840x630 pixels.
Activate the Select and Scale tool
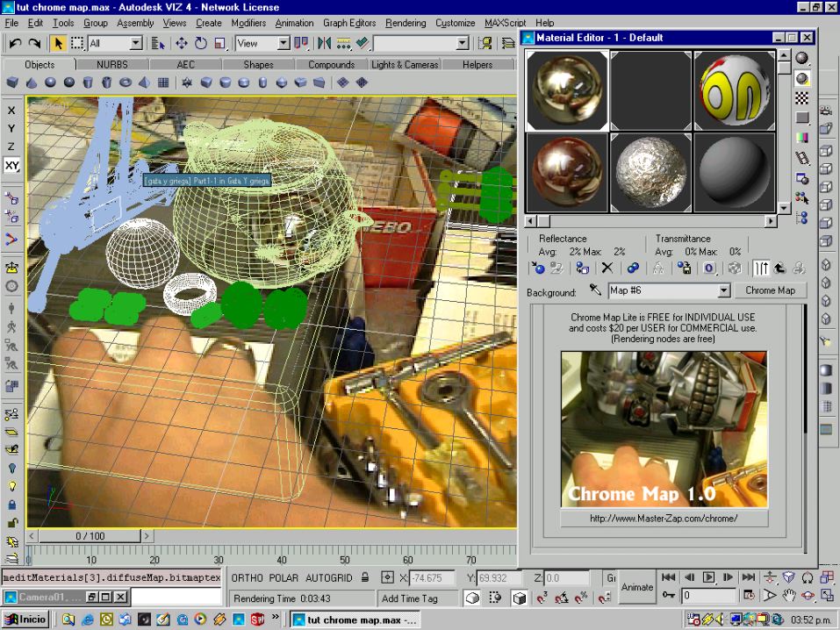tap(220, 43)
